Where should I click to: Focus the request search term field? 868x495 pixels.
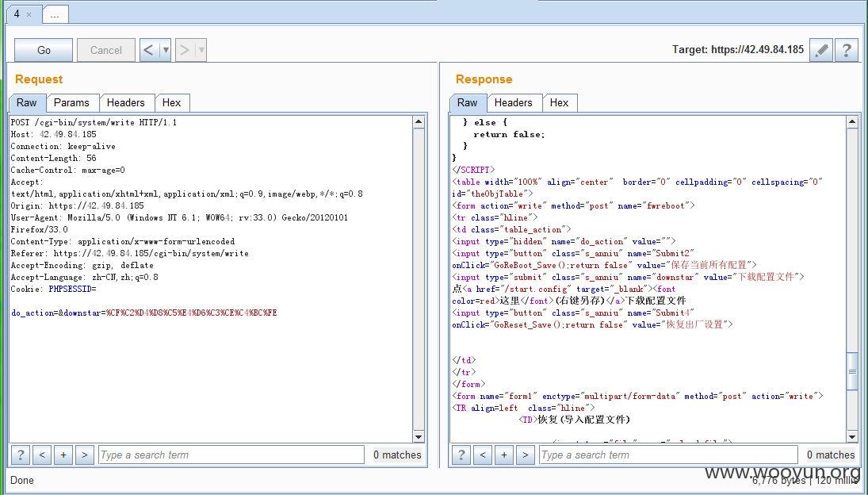[x=231, y=455]
